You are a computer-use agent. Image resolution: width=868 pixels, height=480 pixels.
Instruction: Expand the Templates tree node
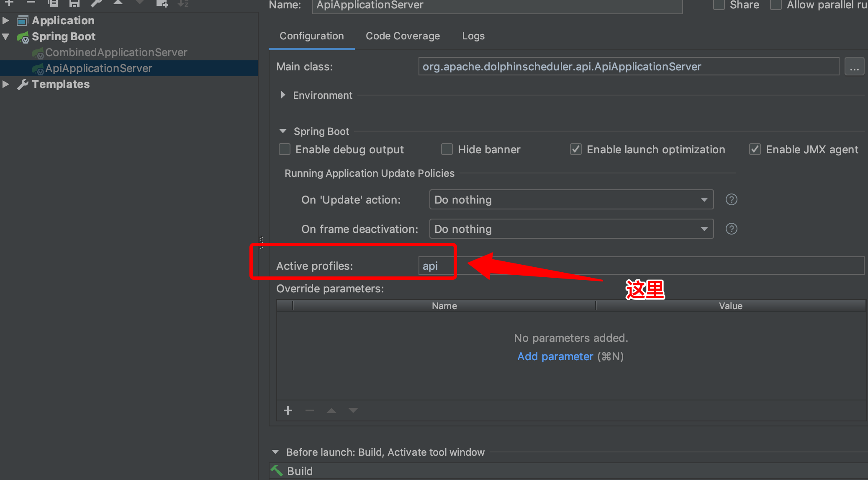tap(6, 84)
